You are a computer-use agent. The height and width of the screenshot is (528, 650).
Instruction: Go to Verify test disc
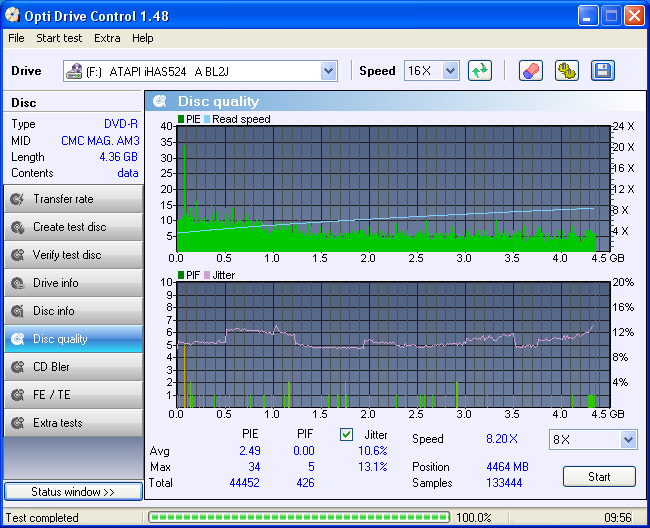tap(73, 255)
